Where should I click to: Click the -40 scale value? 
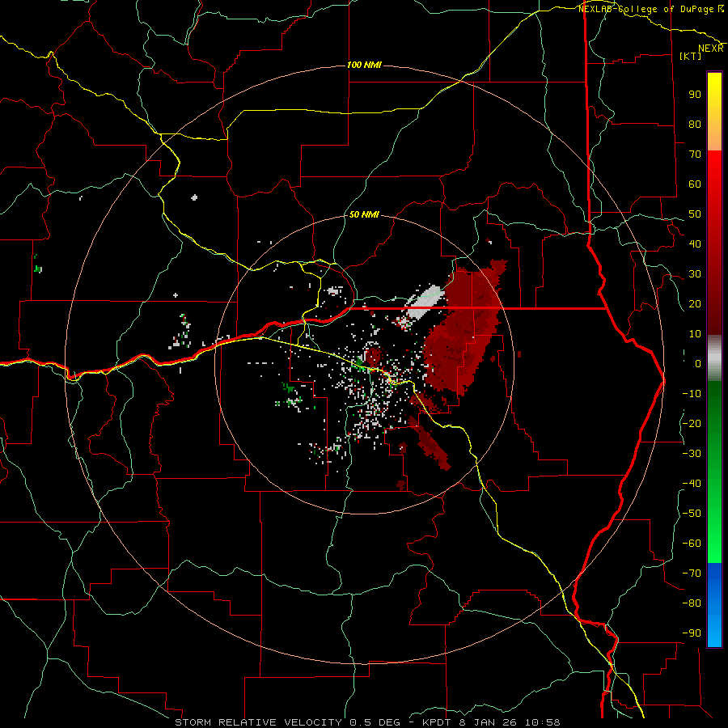(x=692, y=484)
